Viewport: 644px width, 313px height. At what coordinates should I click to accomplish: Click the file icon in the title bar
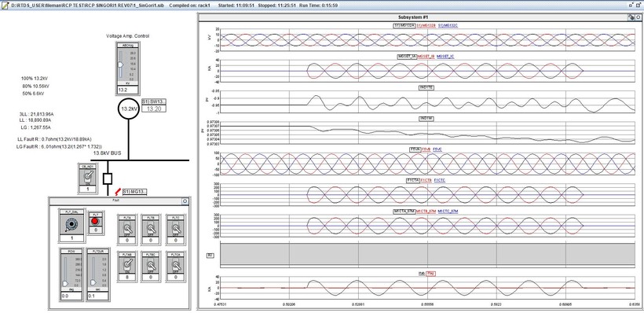[4, 6]
